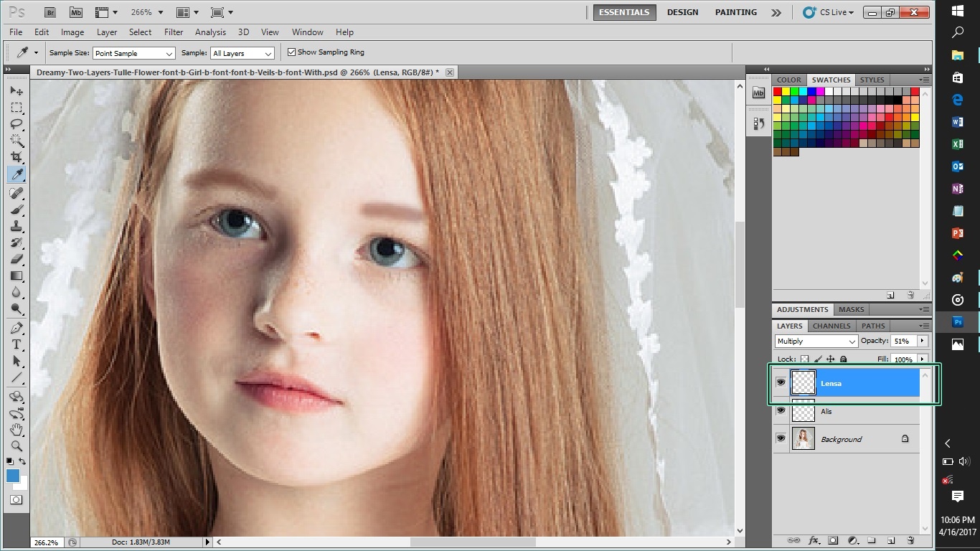The width and height of the screenshot is (980, 551).
Task: Uncheck Show Sampling Ring checkbox
Action: pyautogui.click(x=291, y=52)
